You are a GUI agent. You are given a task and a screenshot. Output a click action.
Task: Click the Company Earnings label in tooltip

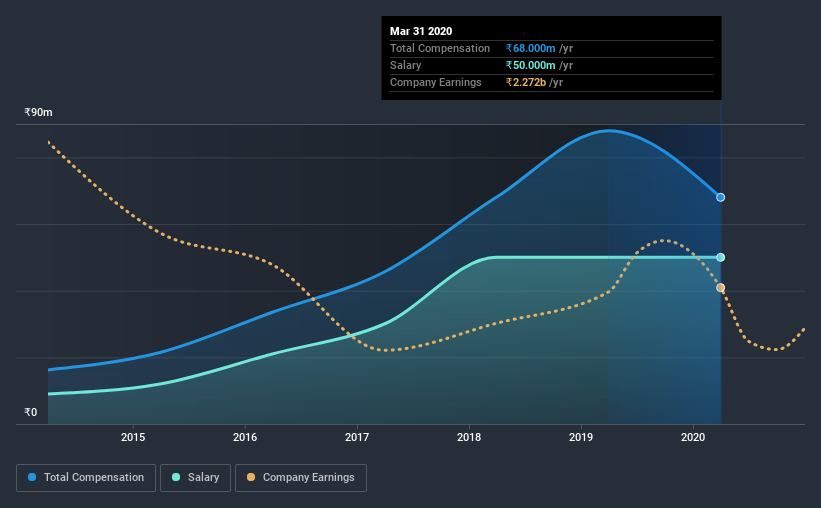pos(436,83)
